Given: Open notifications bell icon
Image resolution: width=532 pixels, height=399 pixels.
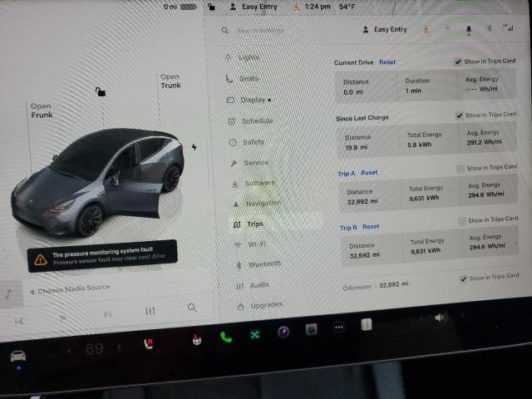Looking at the screenshot, I should tap(469, 30).
